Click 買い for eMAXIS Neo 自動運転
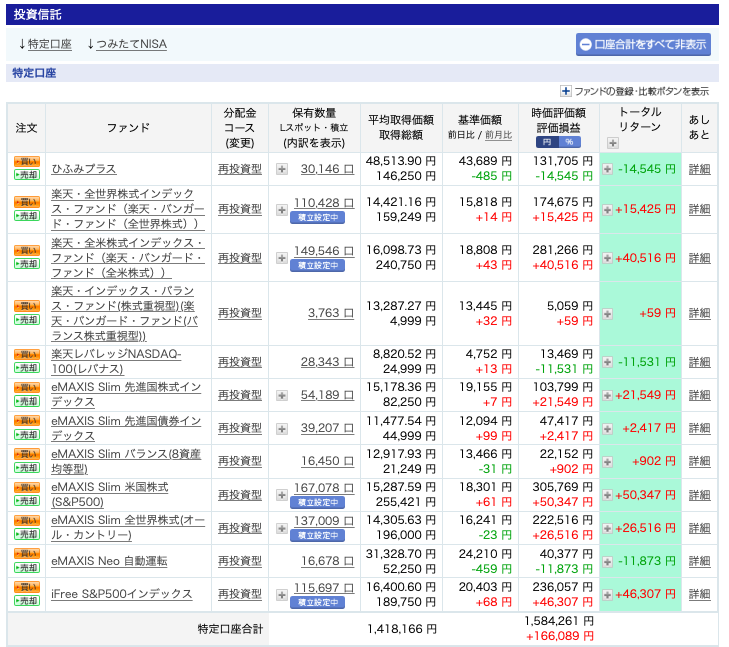Image resolution: width=729 pixels, height=647 pixels. click(27, 554)
